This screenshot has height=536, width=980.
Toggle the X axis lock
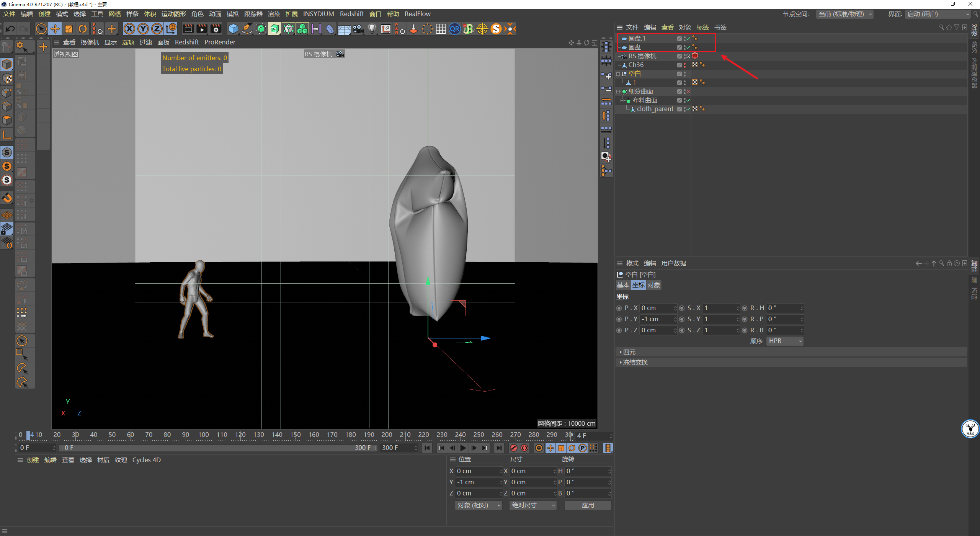pos(129,29)
